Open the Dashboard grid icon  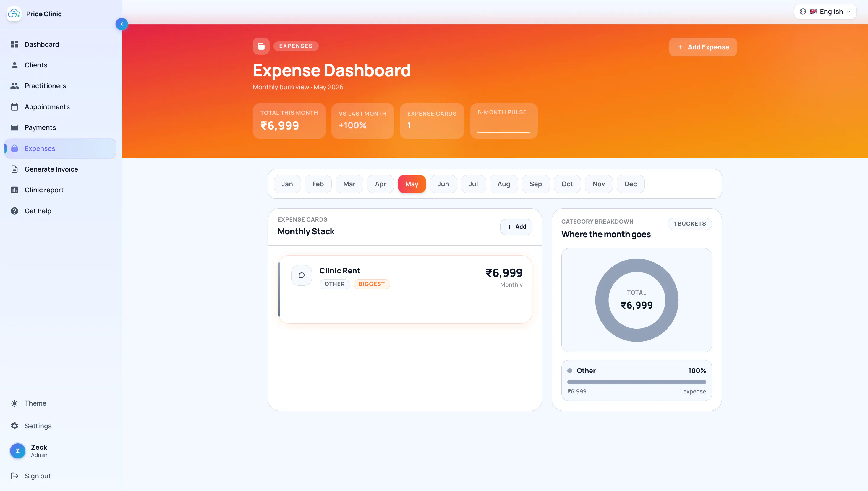coord(14,44)
